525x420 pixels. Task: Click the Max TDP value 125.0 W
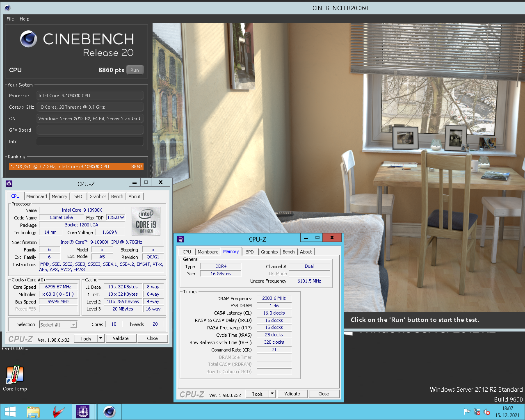tap(116, 217)
